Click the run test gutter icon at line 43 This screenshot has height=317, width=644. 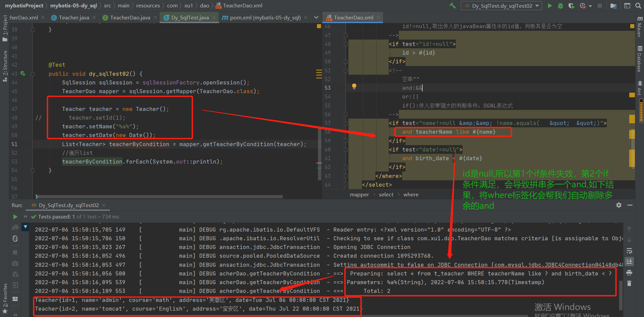(23, 73)
